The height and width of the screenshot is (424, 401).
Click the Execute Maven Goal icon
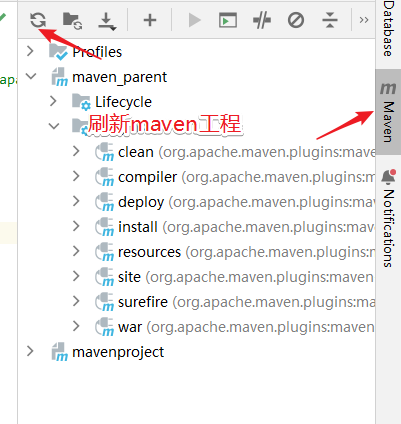point(228,20)
